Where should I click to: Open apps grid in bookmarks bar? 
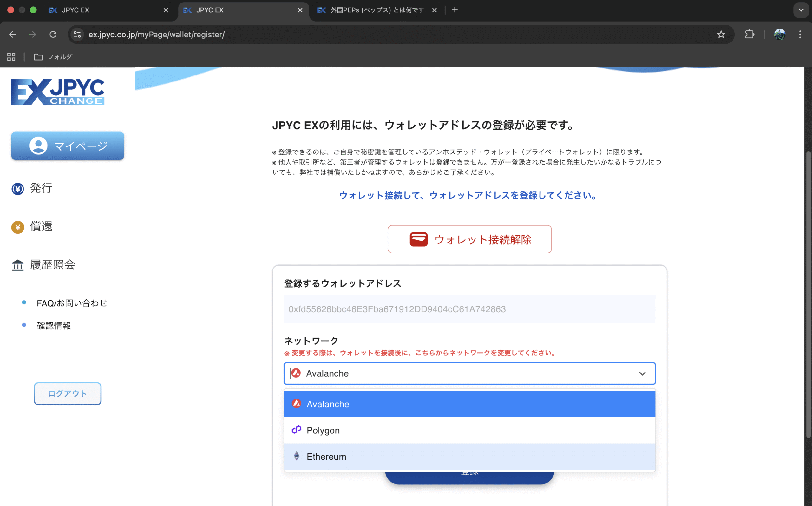[11, 57]
